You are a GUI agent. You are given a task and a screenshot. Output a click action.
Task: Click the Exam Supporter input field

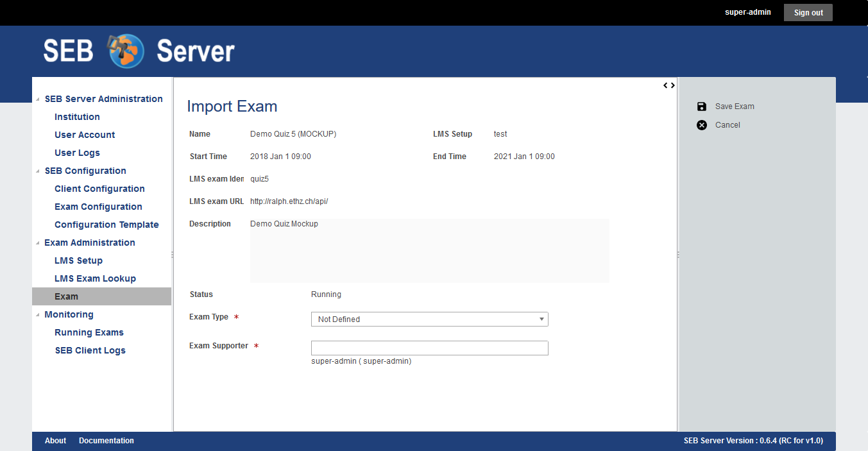[x=429, y=348]
